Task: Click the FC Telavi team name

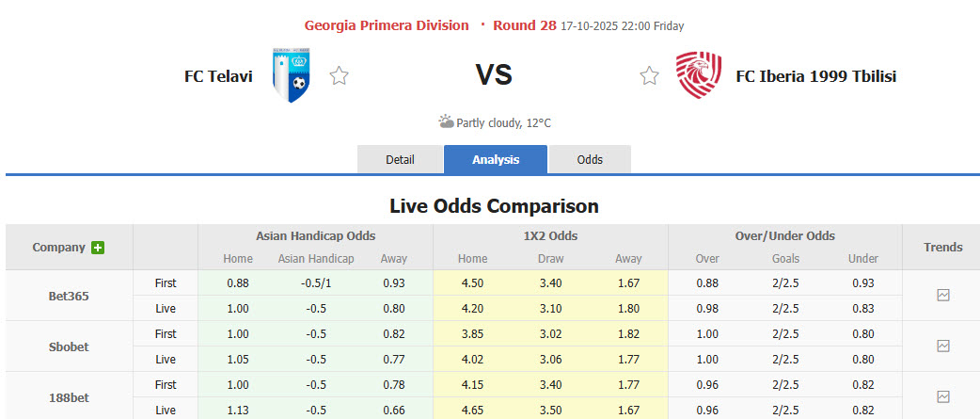Action: 218,76
